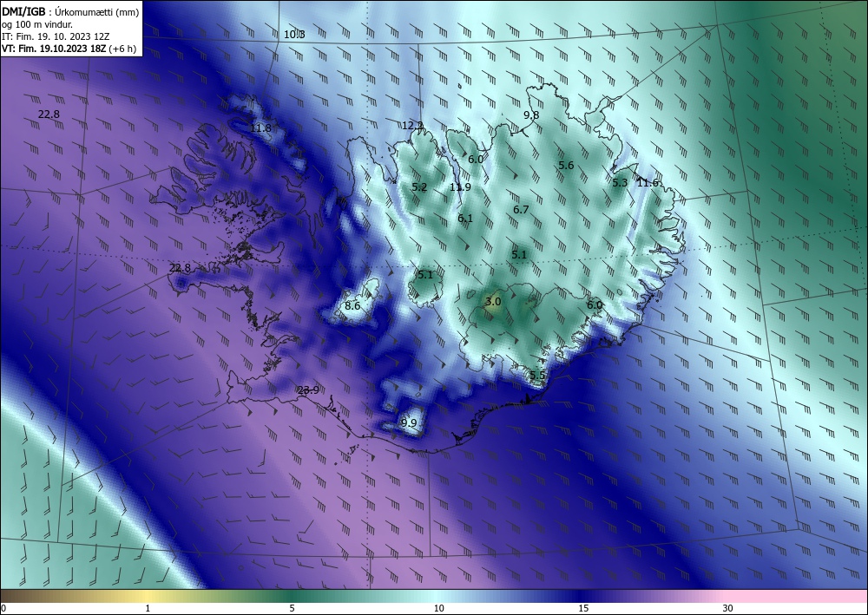Click the 0 tick on the color scale
868x615 pixels.
pyautogui.click(x=3, y=609)
